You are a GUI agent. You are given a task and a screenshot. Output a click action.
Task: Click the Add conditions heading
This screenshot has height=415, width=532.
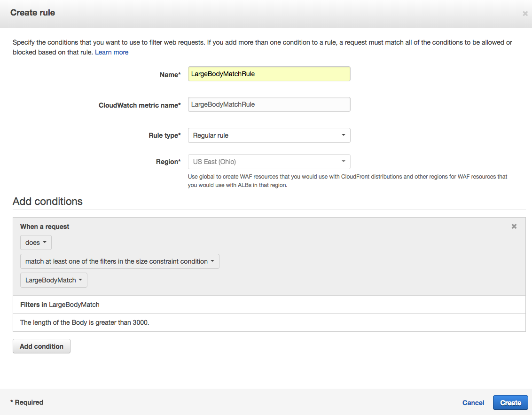[47, 201]
